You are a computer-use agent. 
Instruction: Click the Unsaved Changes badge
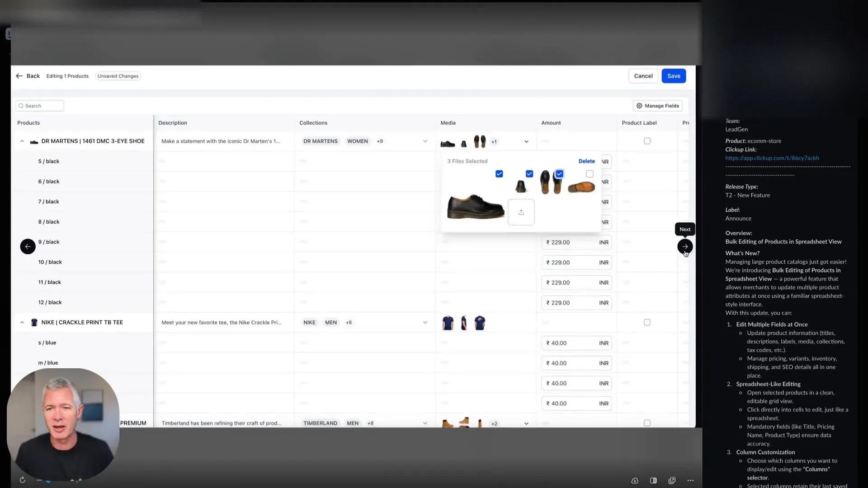click(x=118, y=76)
